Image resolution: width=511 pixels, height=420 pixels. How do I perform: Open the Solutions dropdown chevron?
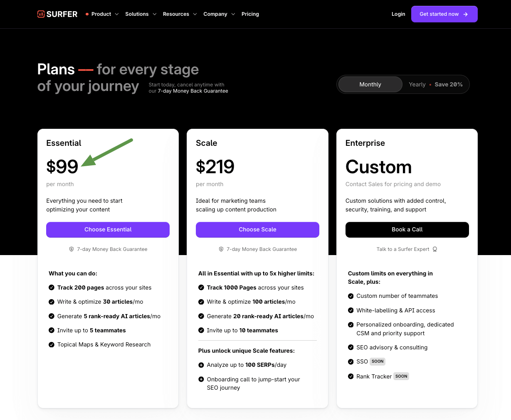[x=155, y=14]
